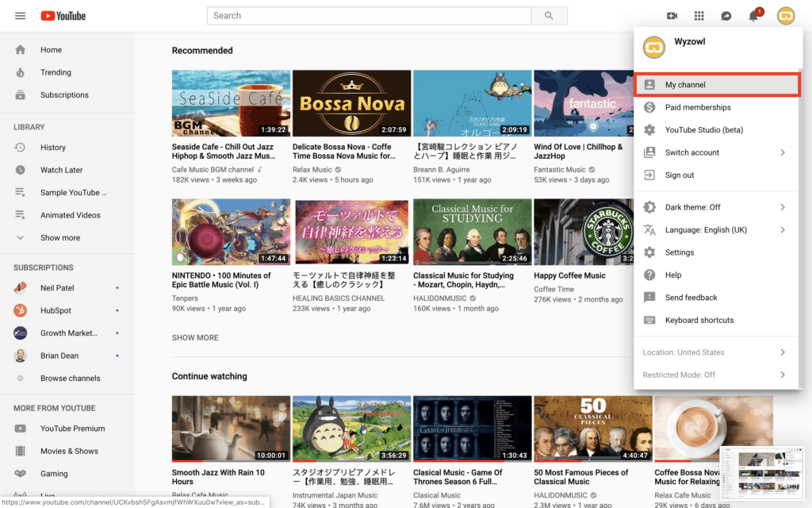Click Wind Of Love Chillhop video title
Screen dimensions: 812x508
coord(578,152)
